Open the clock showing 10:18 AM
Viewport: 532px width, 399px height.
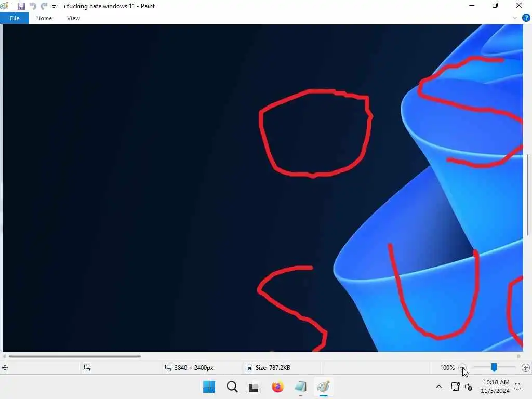pos(495,387)
